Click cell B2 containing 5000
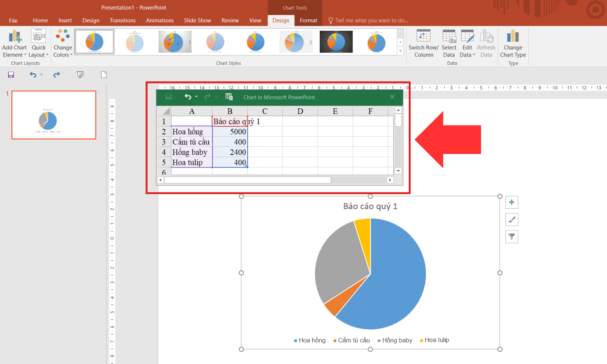Screen dimensions: 607x364 point(230,132)
